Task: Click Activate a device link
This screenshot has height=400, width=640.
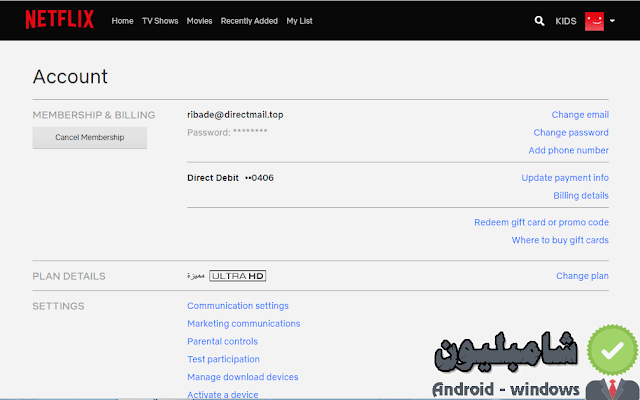Action: tap(223, 395)
